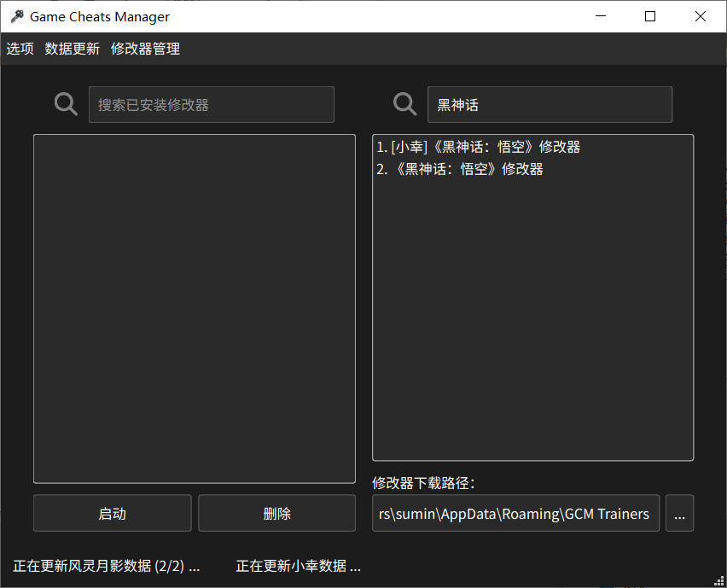Minimize the Game Cheats Manager window
The height and width of the screenshot is (588, 727).
(601, 16)
